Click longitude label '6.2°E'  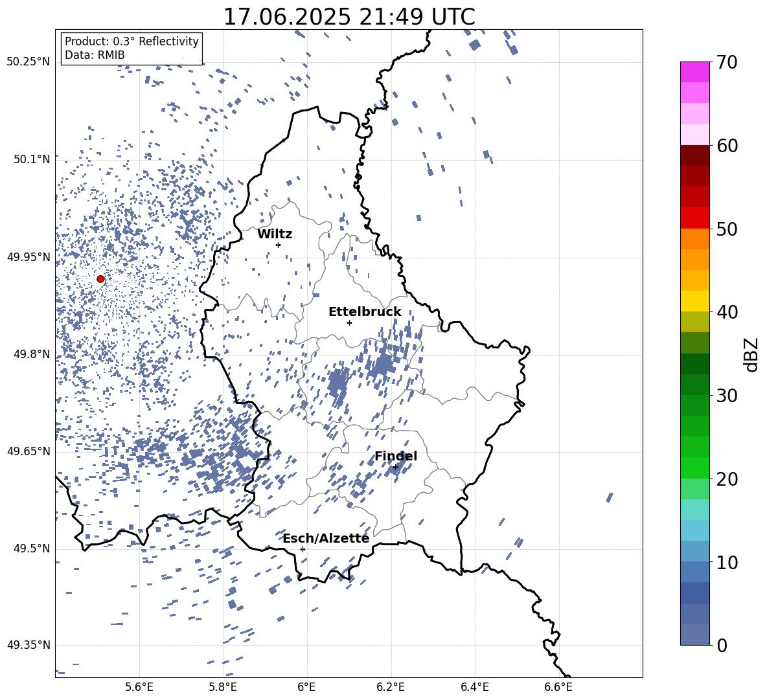[x=391, y=687]
